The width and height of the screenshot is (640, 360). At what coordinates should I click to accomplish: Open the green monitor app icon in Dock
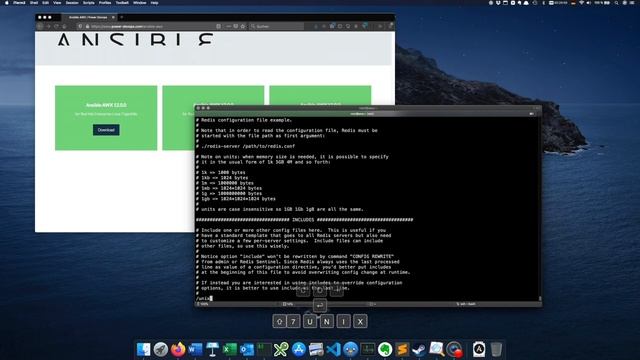(x=368, y=349)
